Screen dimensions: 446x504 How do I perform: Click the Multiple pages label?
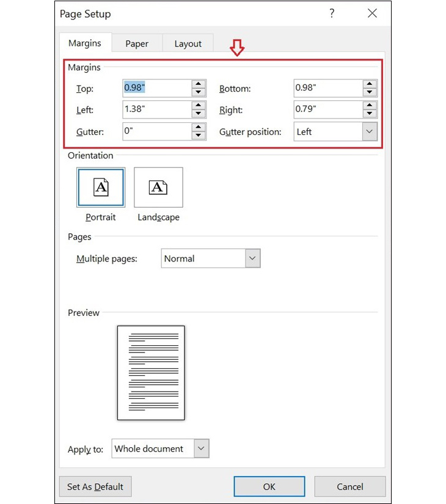pos(107,259)
